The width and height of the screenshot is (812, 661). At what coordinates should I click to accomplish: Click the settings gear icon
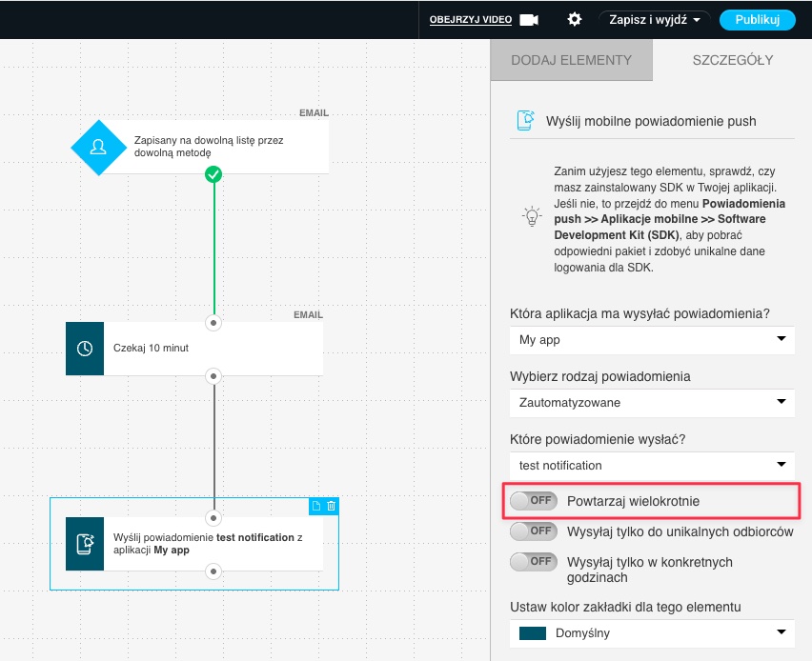click(x=574, y=19)
